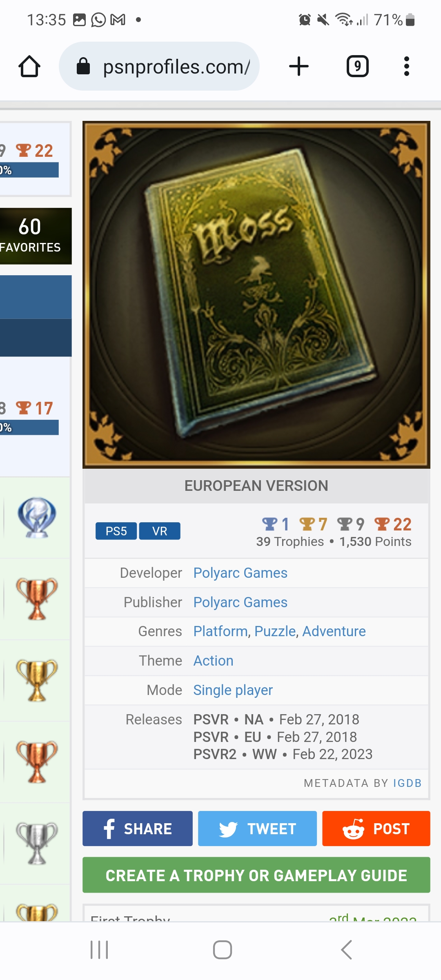Viewport: 441px width, 980px height.
Task: Open the Single player mode link
Action: [233, 690]
